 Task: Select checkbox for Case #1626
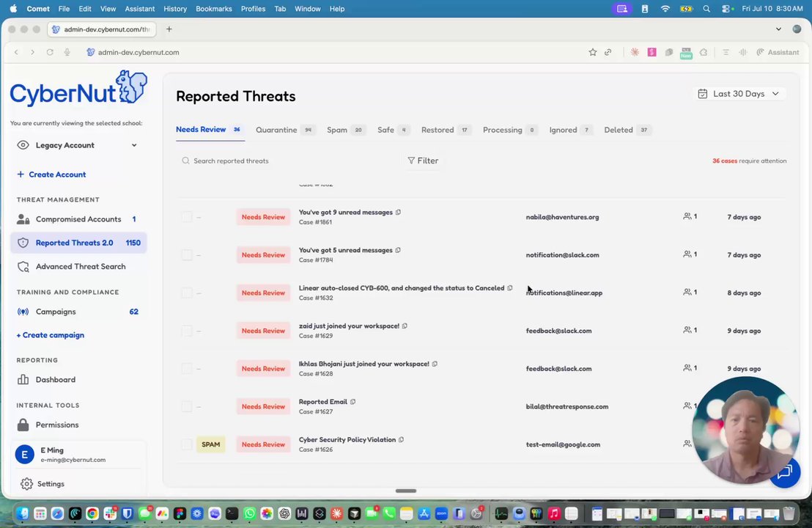point(186,444)
